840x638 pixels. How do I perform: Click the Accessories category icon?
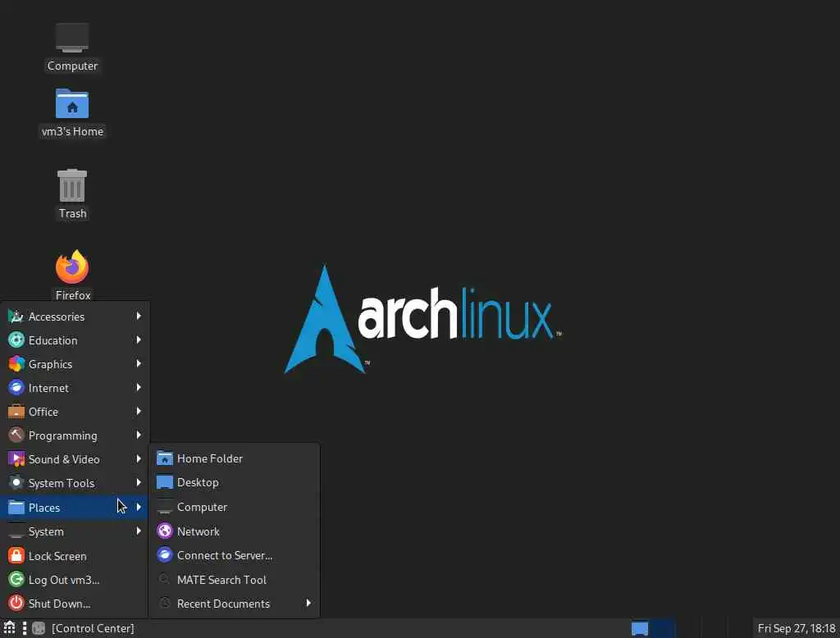pyautogui.click(x=16, y=317)
